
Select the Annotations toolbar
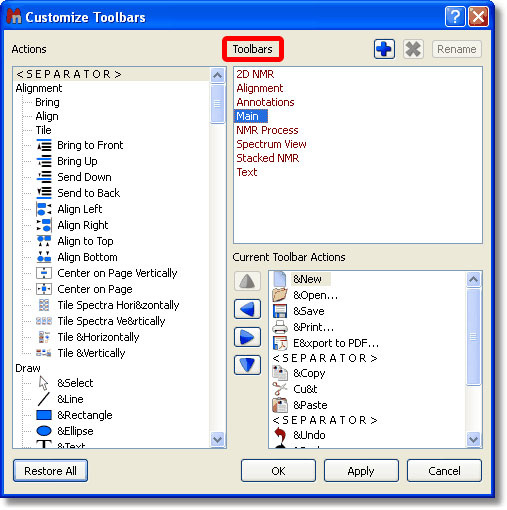[x=265, y=102]
